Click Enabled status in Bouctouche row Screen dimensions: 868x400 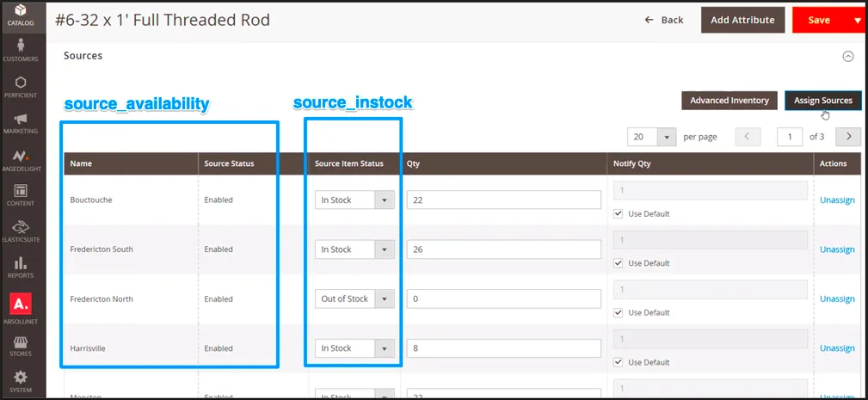(219, 200)
